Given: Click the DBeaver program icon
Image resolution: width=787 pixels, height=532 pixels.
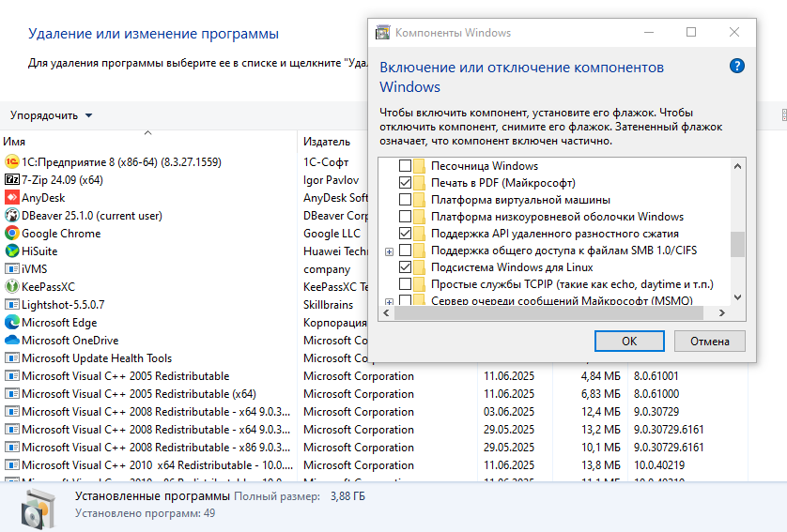Looking at the screenshot, I should coord(12,215).
